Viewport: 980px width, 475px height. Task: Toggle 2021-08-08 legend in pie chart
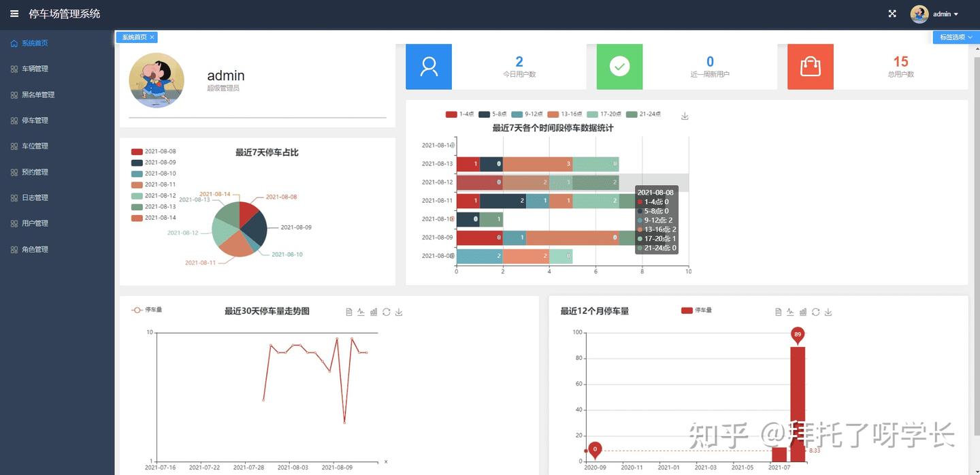[153, 152]
